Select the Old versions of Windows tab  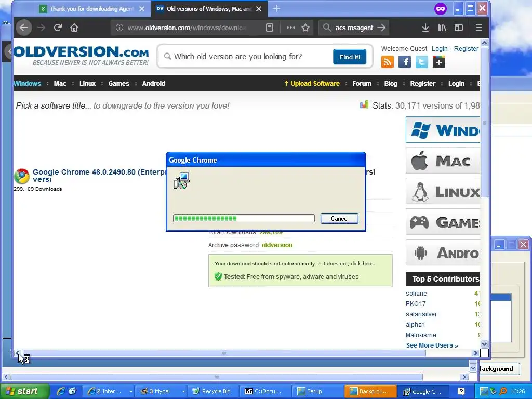click(209, 9)
